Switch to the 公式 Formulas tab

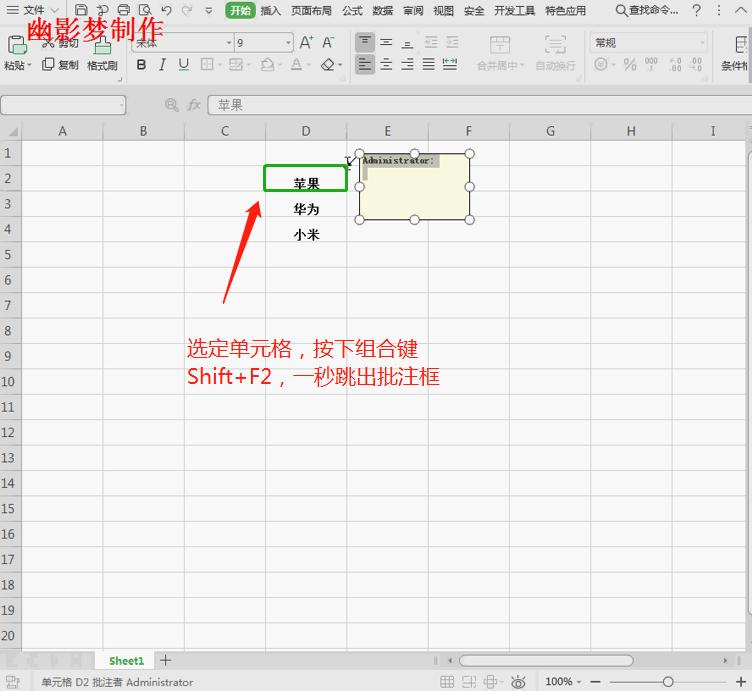click(352, 11)
